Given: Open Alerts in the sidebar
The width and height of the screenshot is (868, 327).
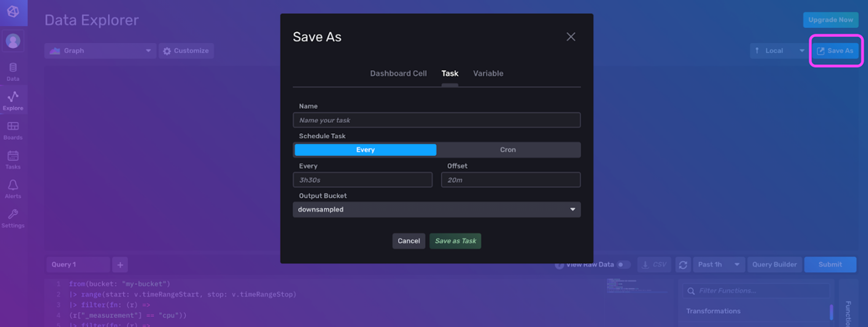Looking at the screenshot, I should pos(13,190).
